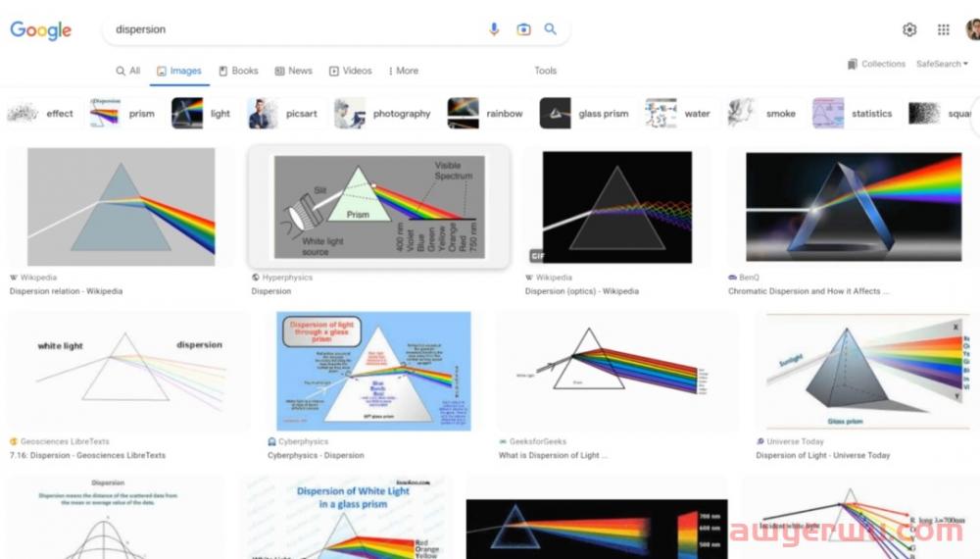This screenshot has height=559, width=980.
Task: Select the statistics suggestion chip
Action: tap(854, 113)
